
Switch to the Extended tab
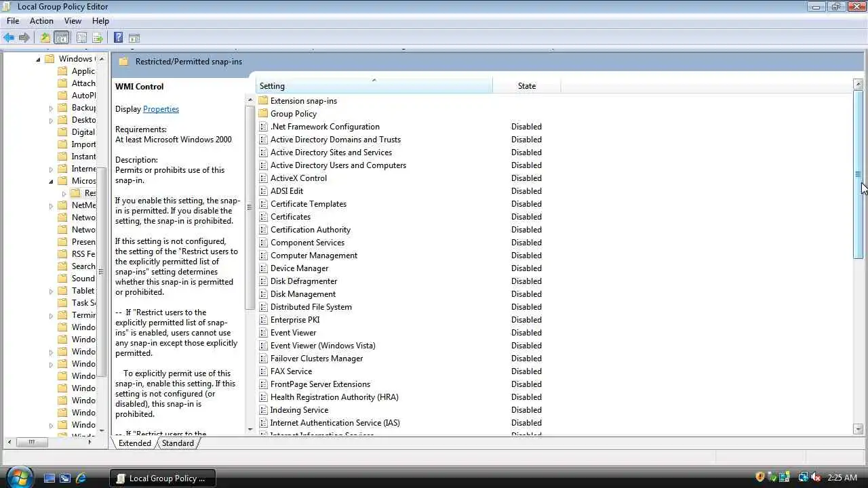135,443
